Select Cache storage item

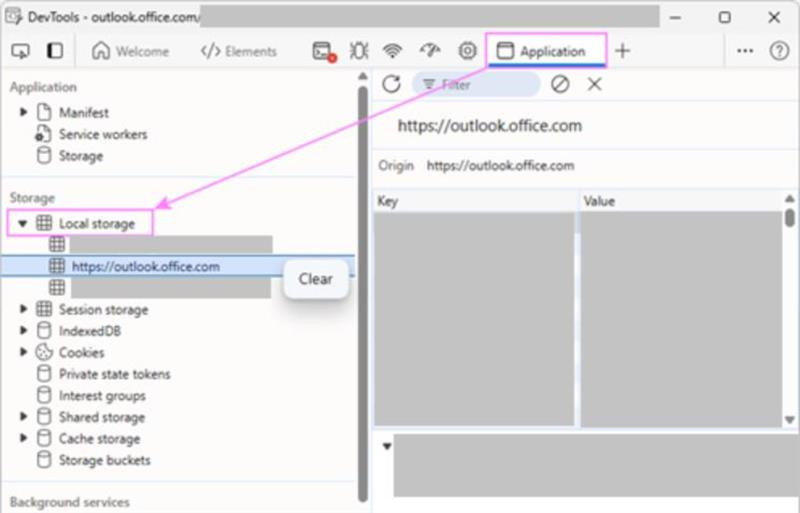(x=99, y=438)
